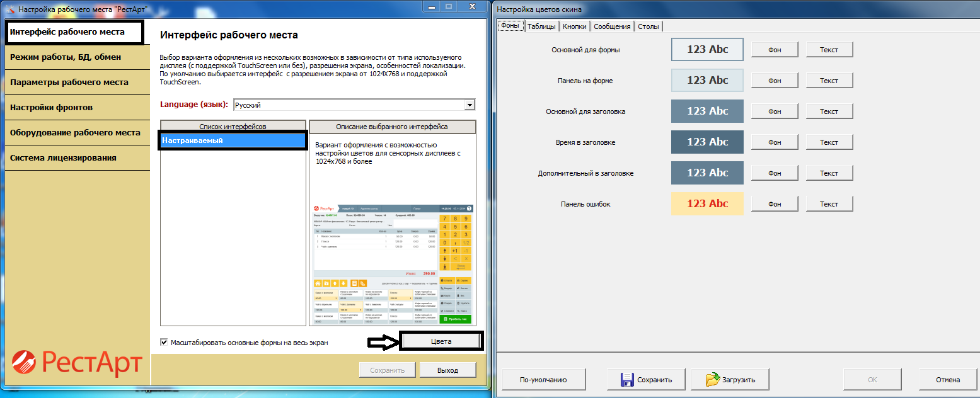Select Настраиваемый in interface list
Screen dimensions: 980x398
pyautogui.click(x=233, y=141)
